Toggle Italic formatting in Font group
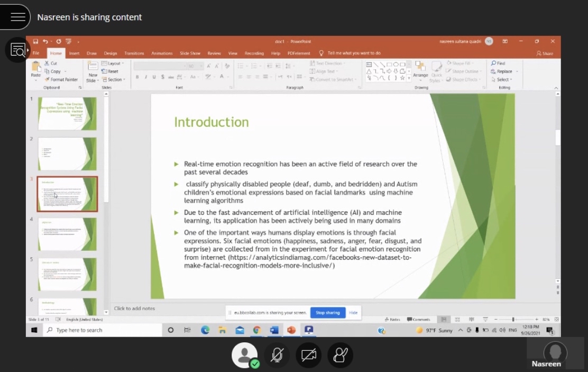Screen dimensions: 588x372 click(145, 77)
